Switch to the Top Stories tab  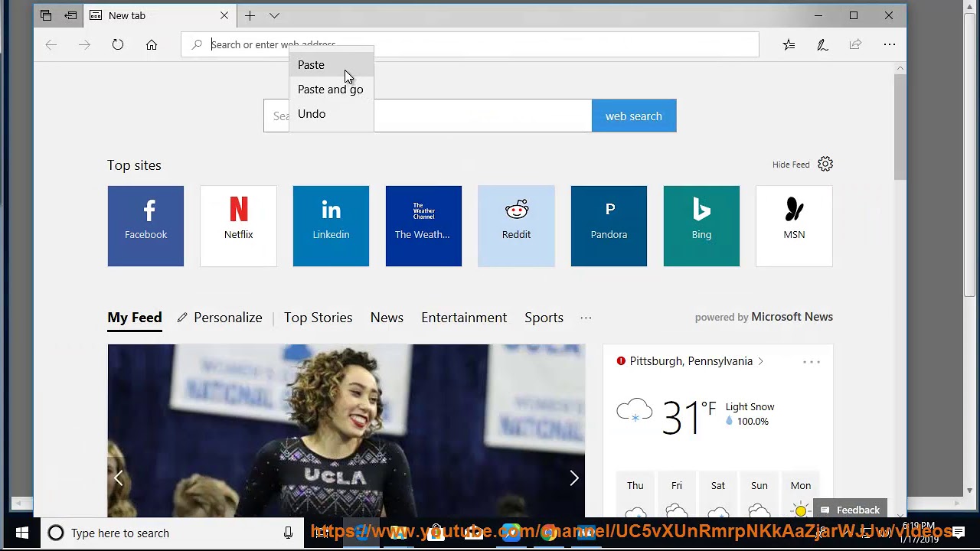[x=318, y=318]
